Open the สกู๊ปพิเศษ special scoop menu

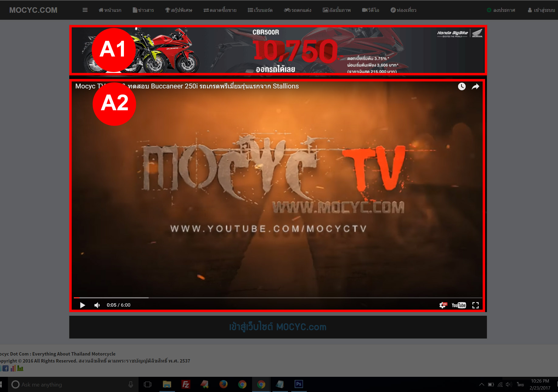point(179,10)
